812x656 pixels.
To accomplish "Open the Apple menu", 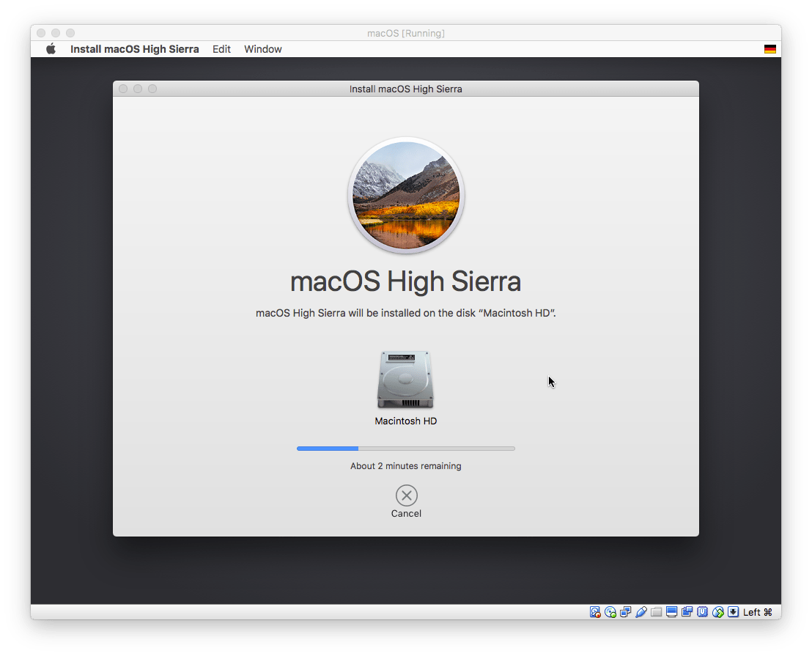I will pos(50,48).
